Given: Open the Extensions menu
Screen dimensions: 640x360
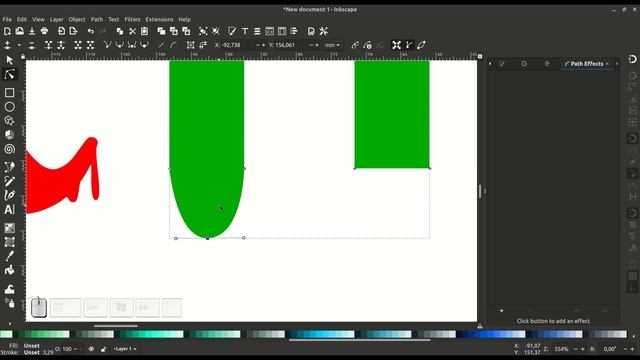Looking at the screenshot, I should (x=159, y=19).
